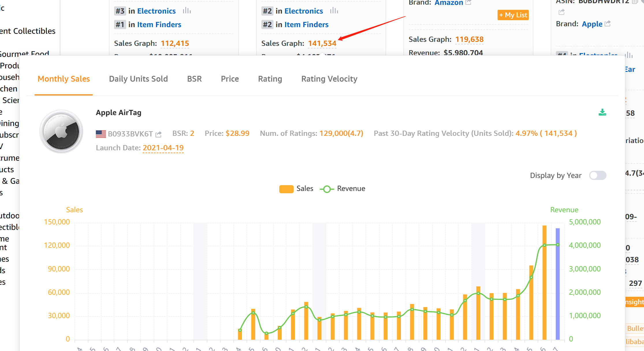Screen dimensions: 644x351
Task: Open the Monthly Sales tab
Action: pyautogui.click(x=64, y=79)
